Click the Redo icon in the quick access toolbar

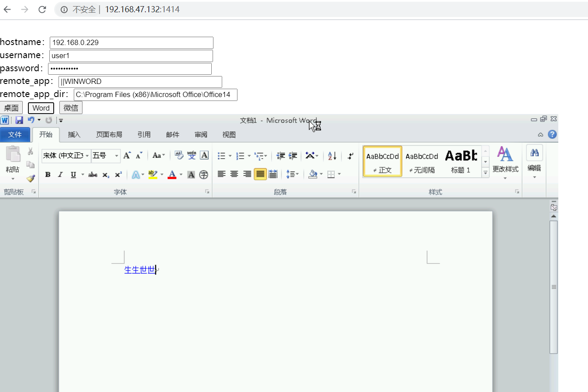pyautogui.click(x=48, y=120)
